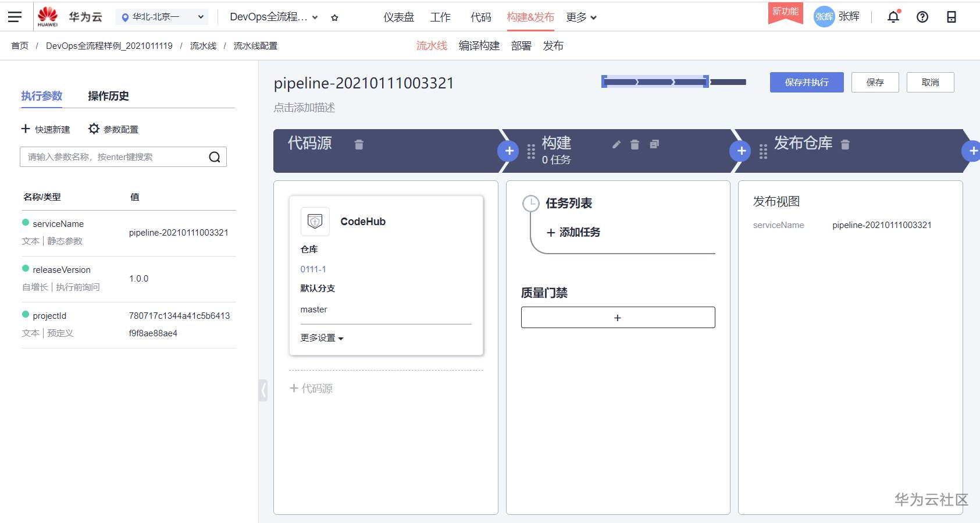Open 参数配置 settings
This screenshot has height=523, width=980.
tap(113, 129)
